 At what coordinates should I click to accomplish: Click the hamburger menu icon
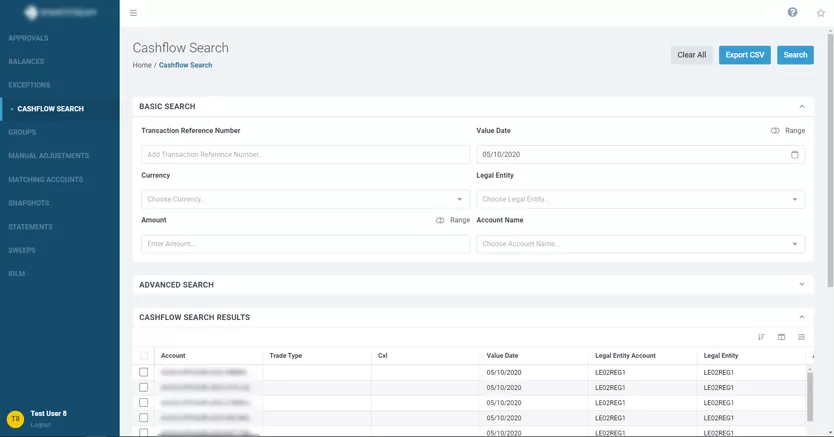pos(134,13)
